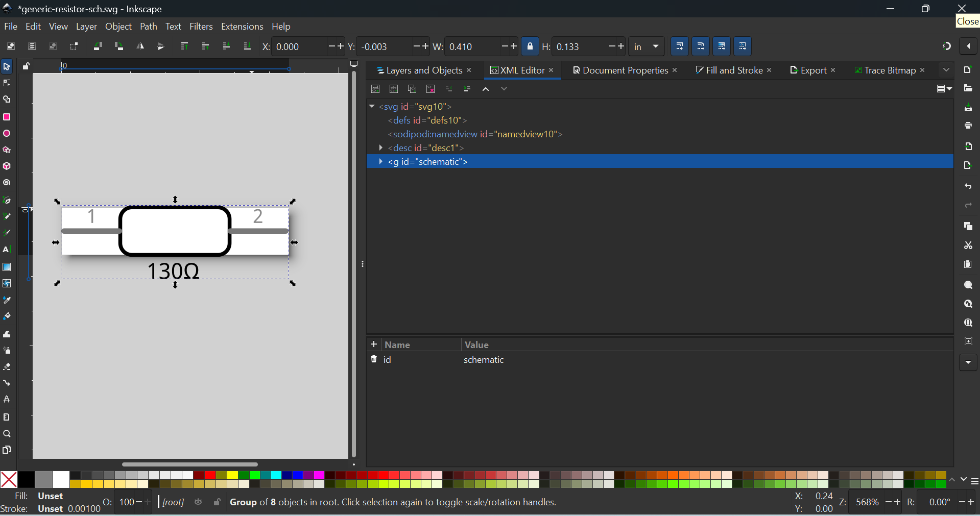Select the Ellipse tool

click(7, 134)
